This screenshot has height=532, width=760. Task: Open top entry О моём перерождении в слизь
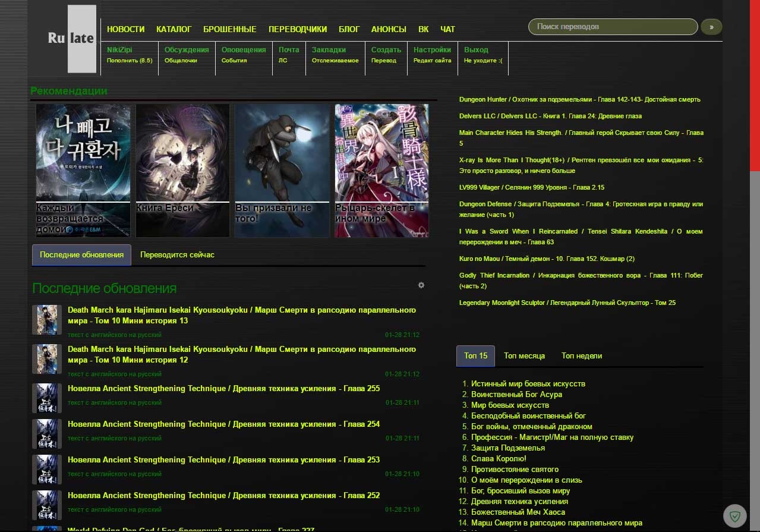526,480
